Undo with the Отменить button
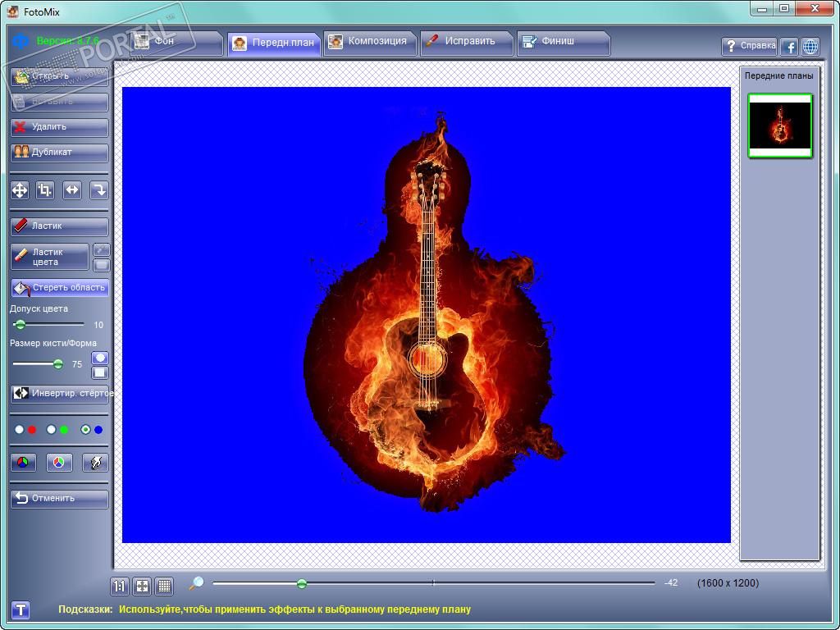The image size is (840, 630). (59, 498)
